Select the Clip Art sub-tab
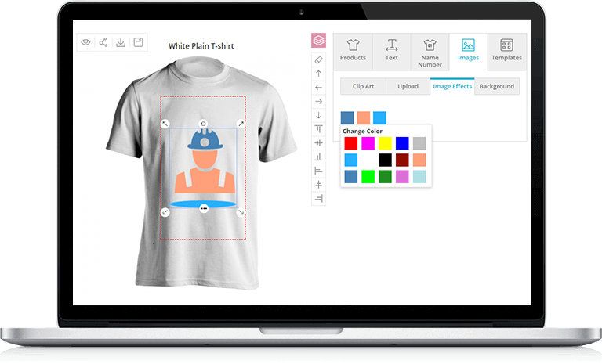 coord(363,86)
